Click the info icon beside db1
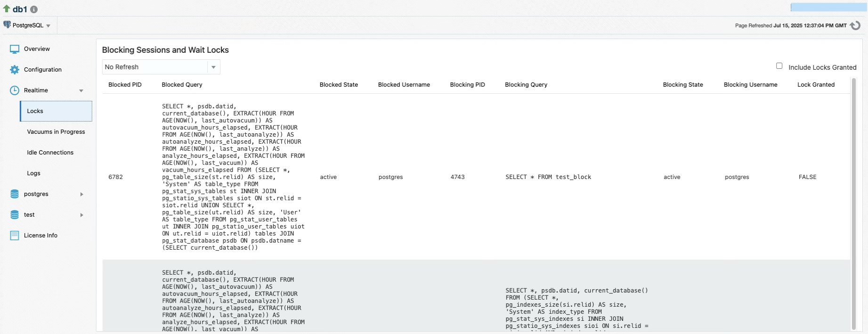Viewport: 868px width, 334px height. point(34,9)
